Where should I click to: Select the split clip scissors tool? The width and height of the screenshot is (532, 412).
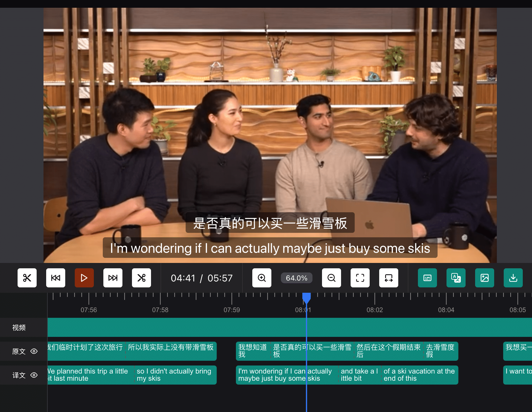click(141, 278)
